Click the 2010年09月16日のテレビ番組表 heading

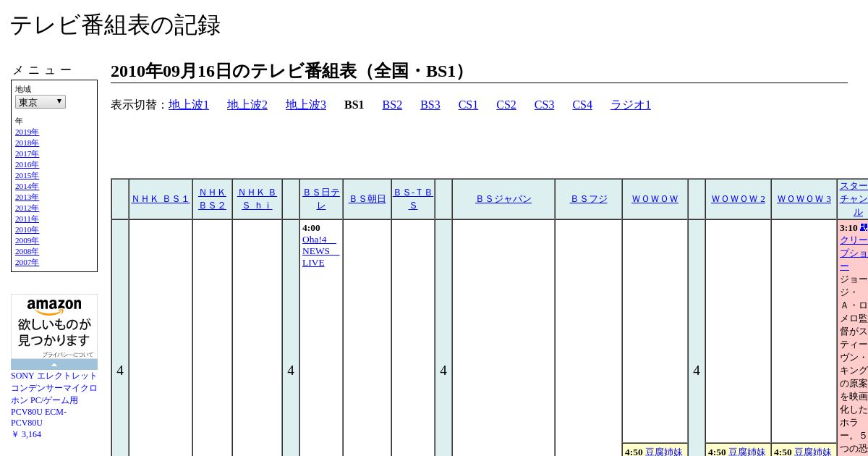point(291,71)
